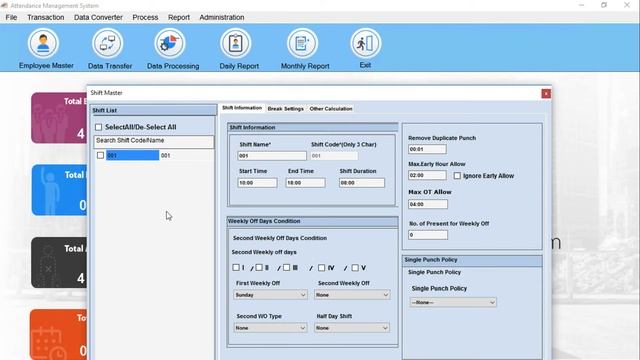Switch to the Other Calculation tab
640x360 pixels.
coord(331,109)
